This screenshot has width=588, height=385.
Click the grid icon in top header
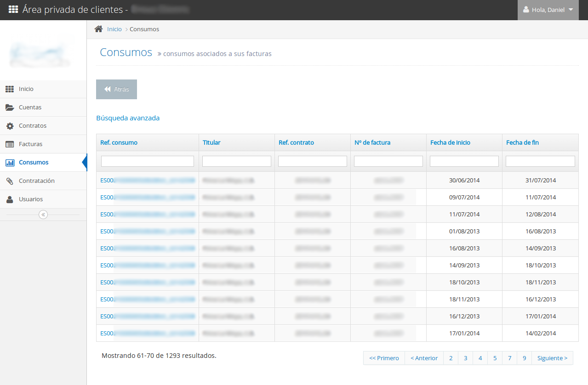[x=13, y=10]
